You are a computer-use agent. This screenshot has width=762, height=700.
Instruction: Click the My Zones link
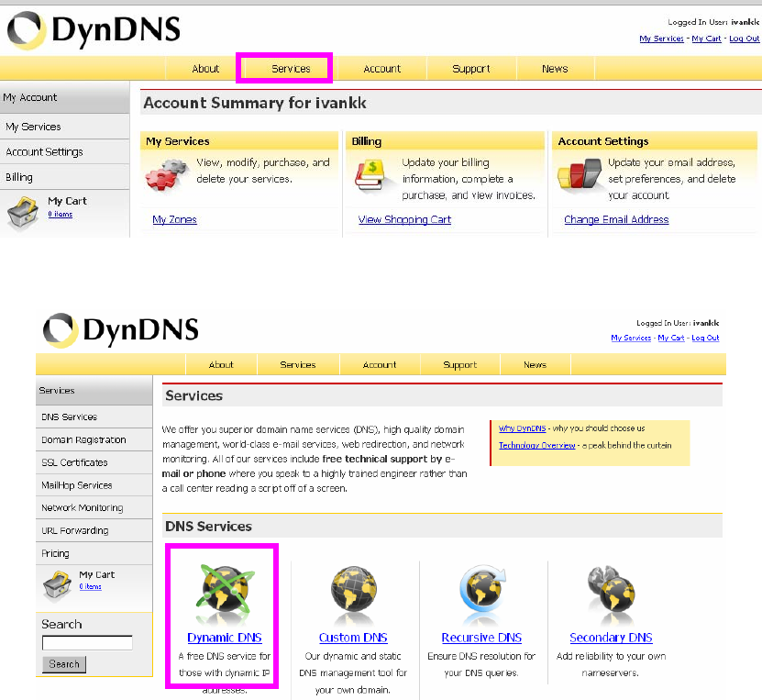pyautogui.click(x=174, y=219)
